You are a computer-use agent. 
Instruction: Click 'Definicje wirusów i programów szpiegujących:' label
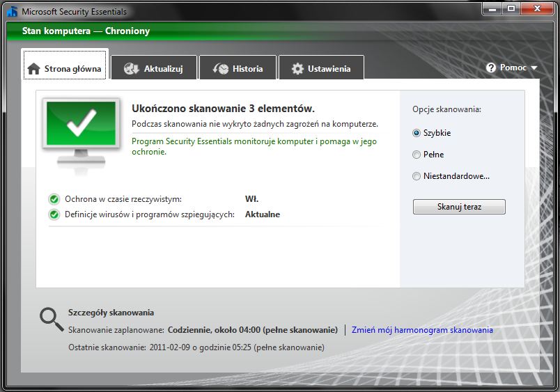[150, 214]
